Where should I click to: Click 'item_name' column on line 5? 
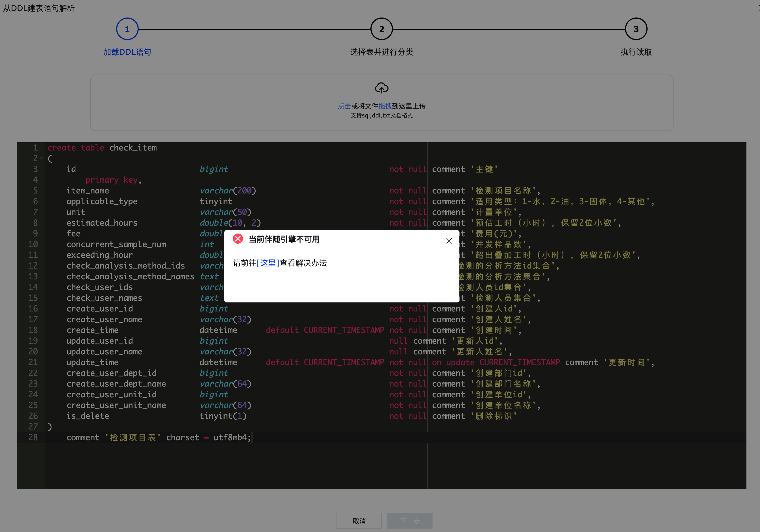click(x=88, y=191)
